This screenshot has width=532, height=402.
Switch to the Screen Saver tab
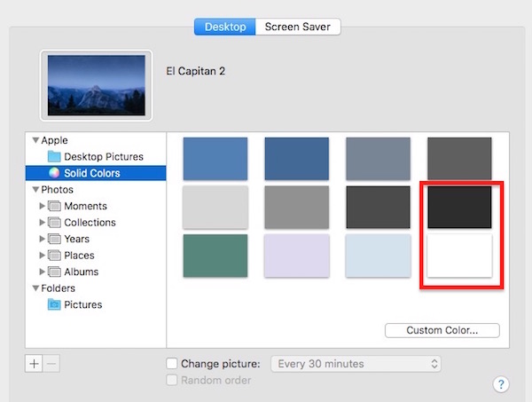point(298,27)
